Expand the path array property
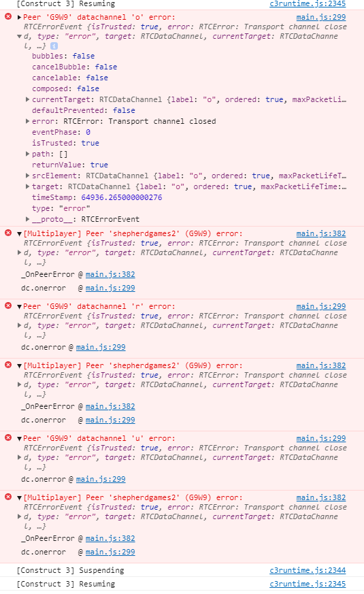Image resolution: width=364 pixels, height=594 pixels. (x=27, y=154)
